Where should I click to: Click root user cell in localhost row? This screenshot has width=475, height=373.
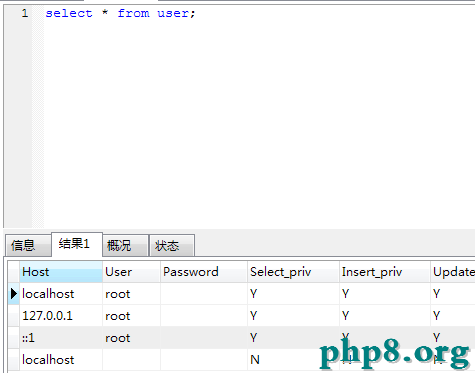click(131, 294)
